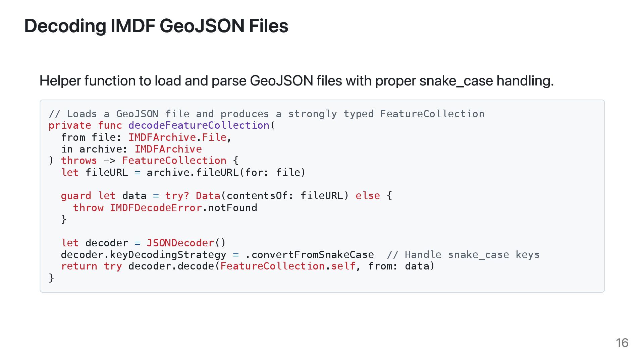Viewport: 644px width, 362px height.
Task: Click the 'return try' statement
Action: [91, 266]
